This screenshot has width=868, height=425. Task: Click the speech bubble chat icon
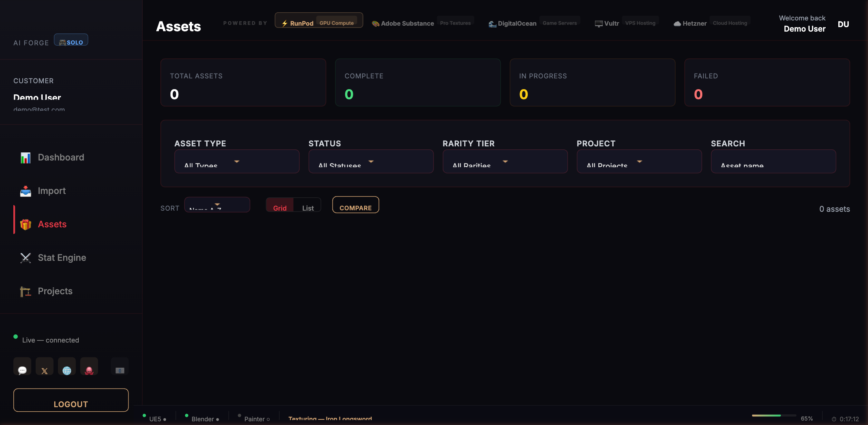point(22,367)
